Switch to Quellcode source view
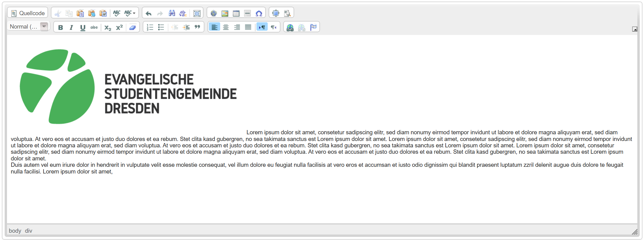This screenshot has width=644, height=240. pyautogui.click(x=28, y=13)
